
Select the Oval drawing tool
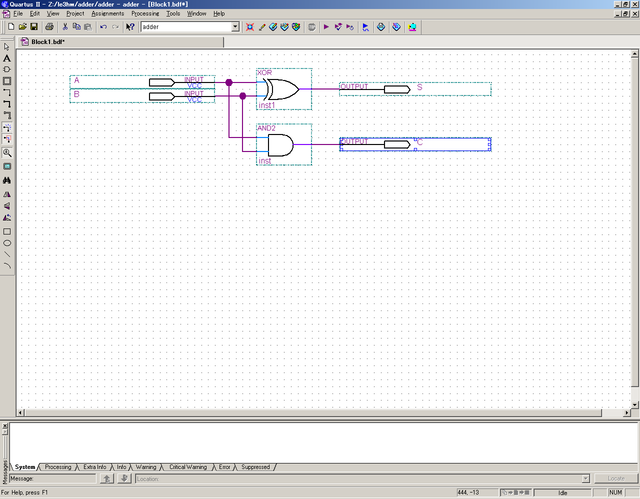(x=7, y=243)
